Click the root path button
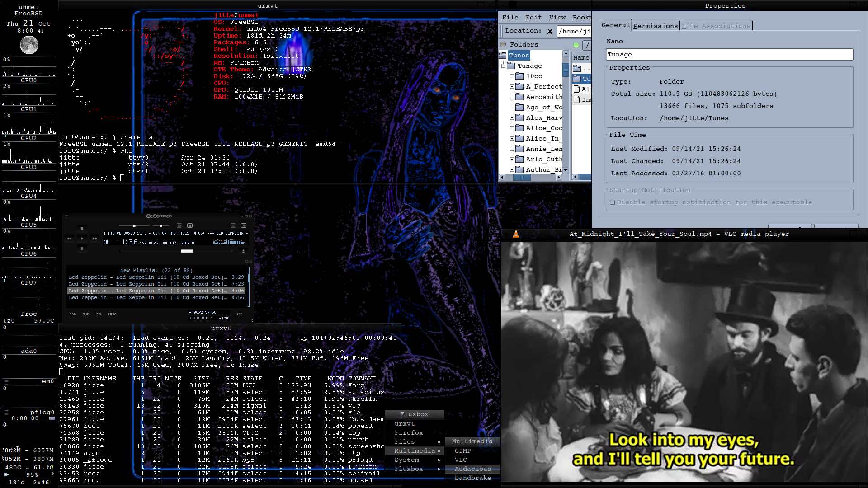This screenshot has width=868, height=488. pos(587,45)
